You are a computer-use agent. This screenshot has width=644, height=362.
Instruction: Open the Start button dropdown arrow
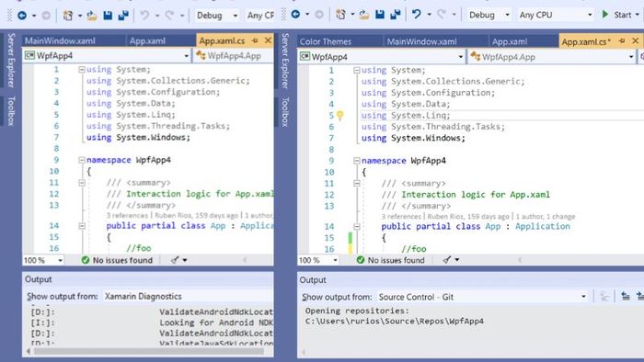coord(637,15)
